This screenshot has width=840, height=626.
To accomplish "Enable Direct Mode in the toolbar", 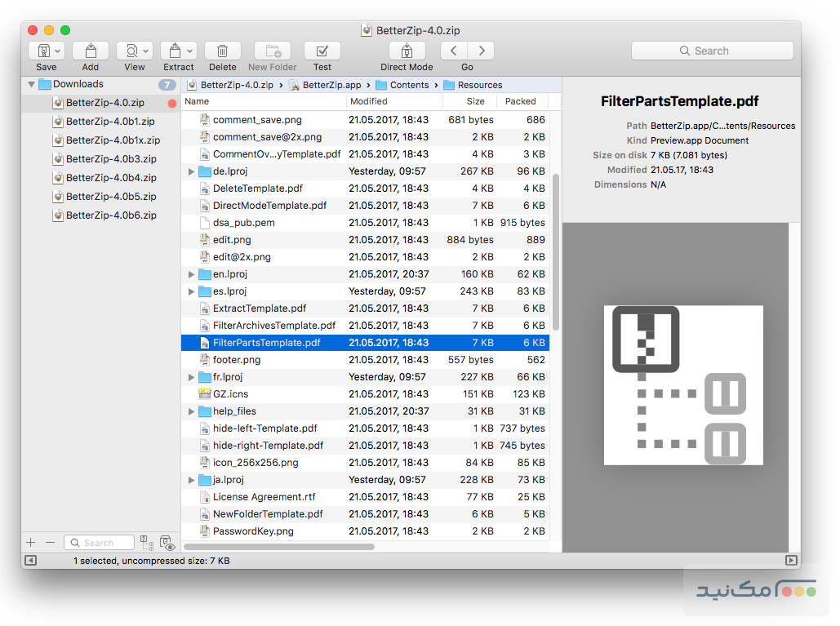I will coord(407,51).
